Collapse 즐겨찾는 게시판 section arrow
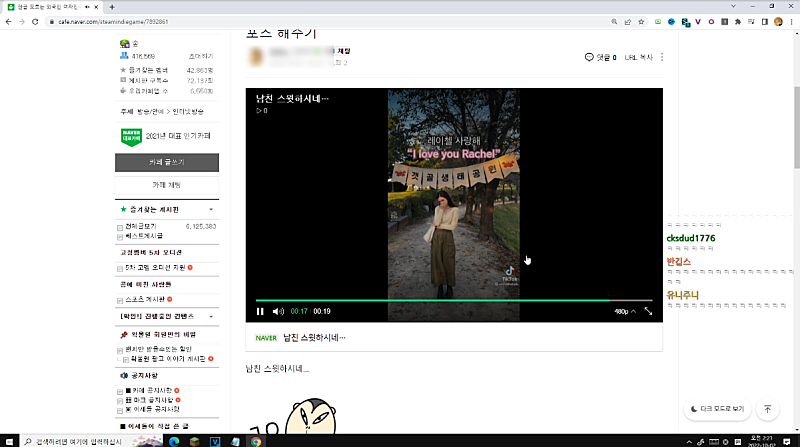The image size is (800, 447). click(211, 210)
